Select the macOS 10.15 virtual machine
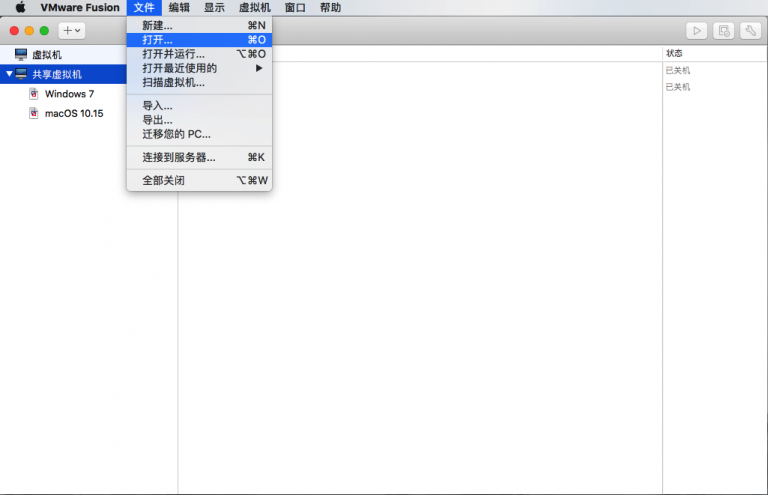The image size is (768, 495). click(74, 113)
